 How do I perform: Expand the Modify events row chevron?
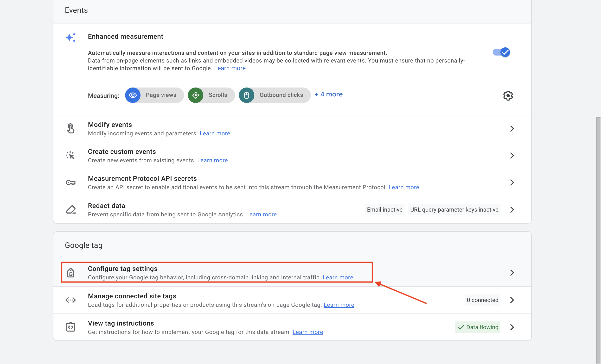[512, 128]
